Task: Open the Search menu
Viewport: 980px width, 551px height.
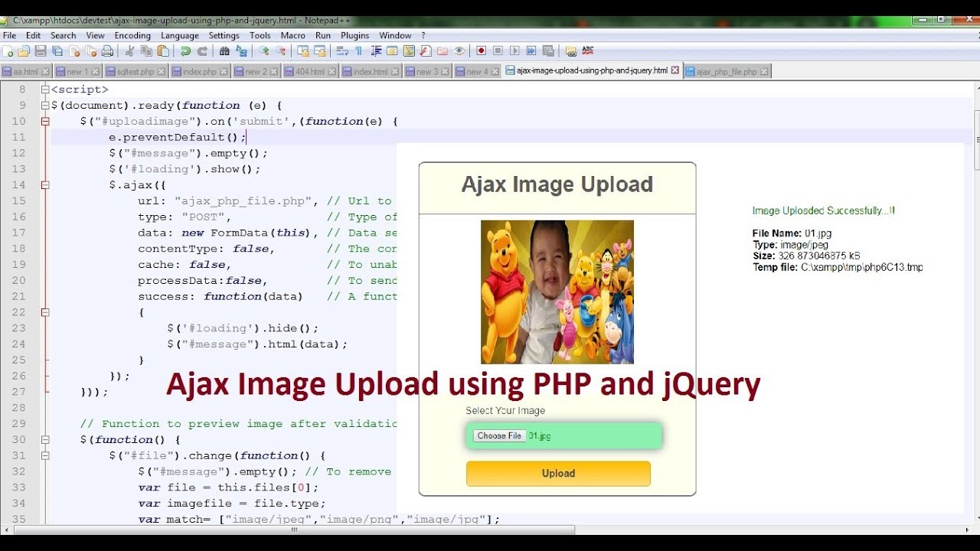Action: (64, 35)
